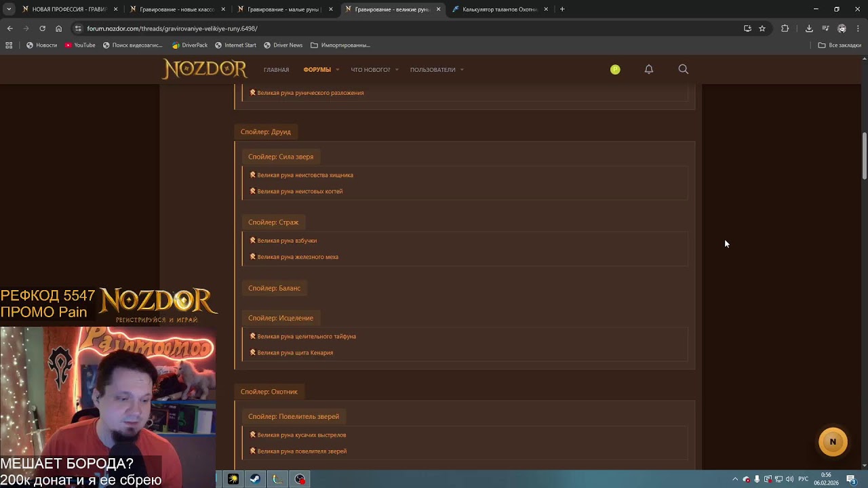Open the Новости bookmark
868x488 pixels.
coord(41,45)
